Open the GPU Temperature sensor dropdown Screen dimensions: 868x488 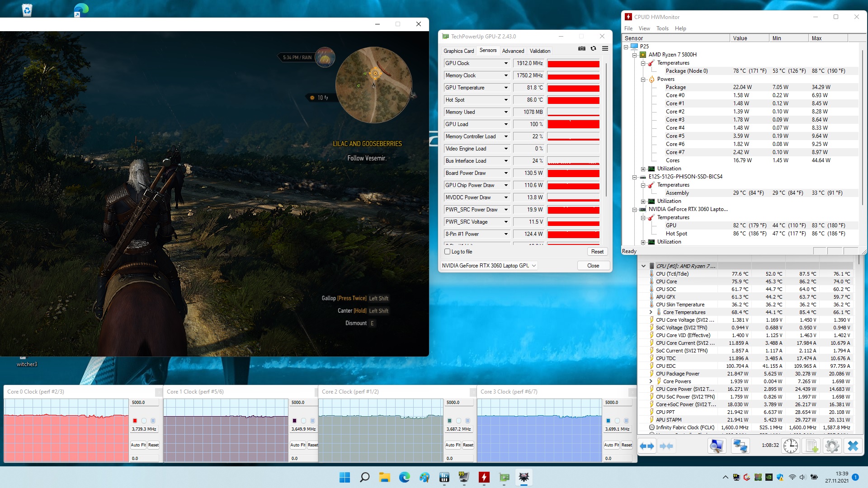(506, 88)
